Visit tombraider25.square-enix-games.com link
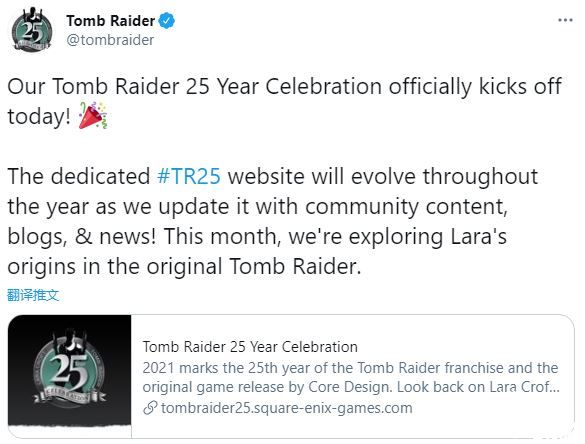Screen dimensions: 585x444 pos(287,408)
